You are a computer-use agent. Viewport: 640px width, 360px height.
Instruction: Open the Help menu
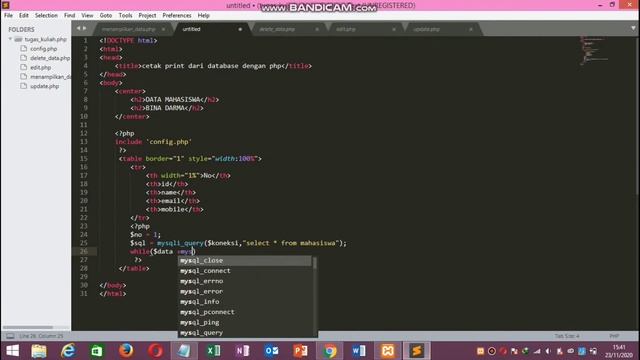(203, 15)
